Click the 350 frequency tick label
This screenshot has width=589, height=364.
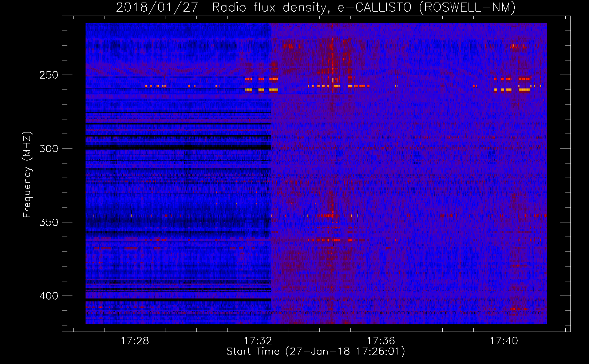click(49, 222)
